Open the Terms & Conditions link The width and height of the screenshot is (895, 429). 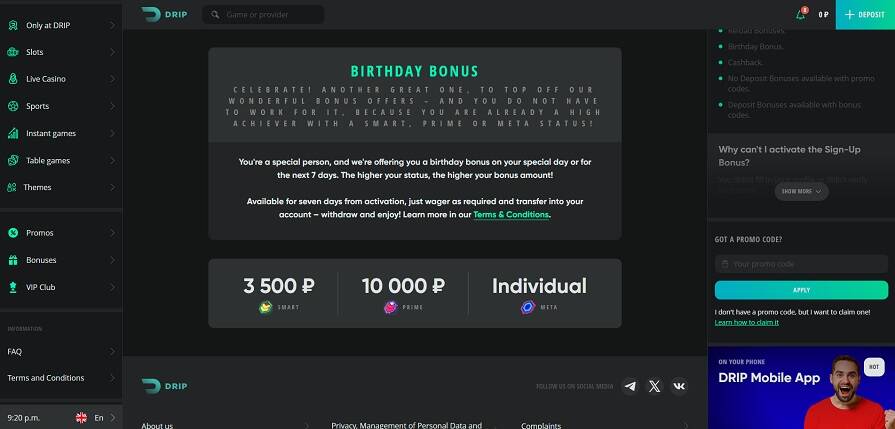coord(511,214)
